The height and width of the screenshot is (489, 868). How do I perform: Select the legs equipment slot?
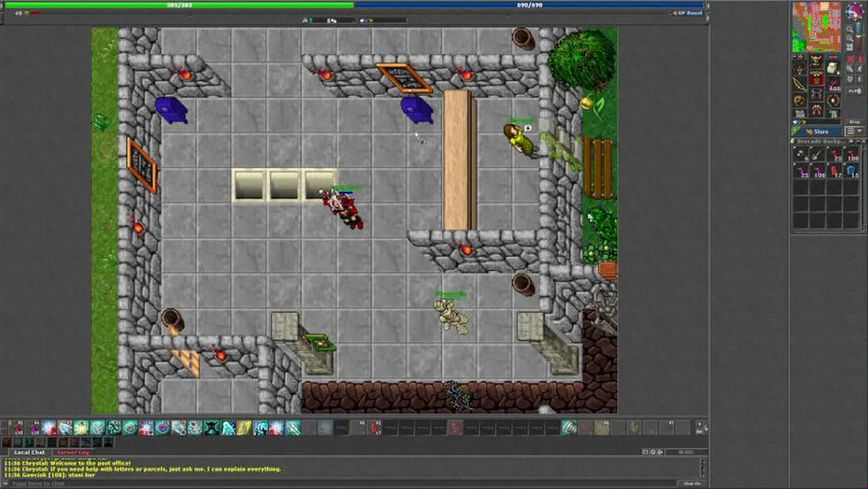[816, 94]
